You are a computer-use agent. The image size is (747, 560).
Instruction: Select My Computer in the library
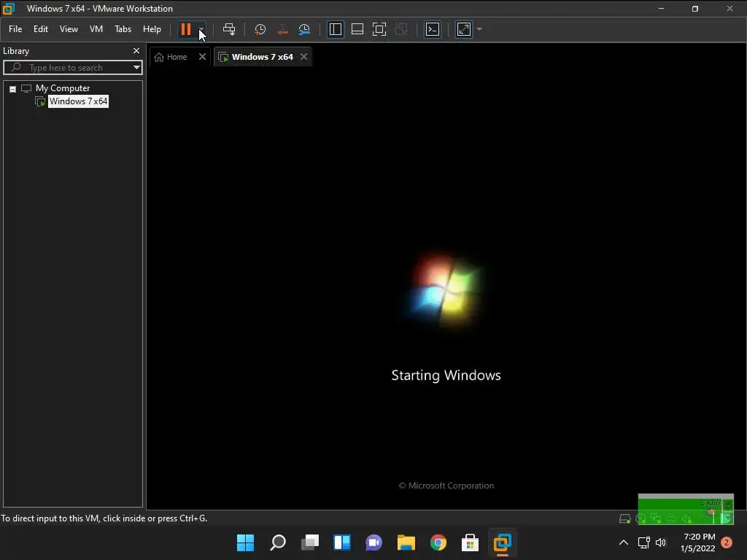(x=63, y=88)
